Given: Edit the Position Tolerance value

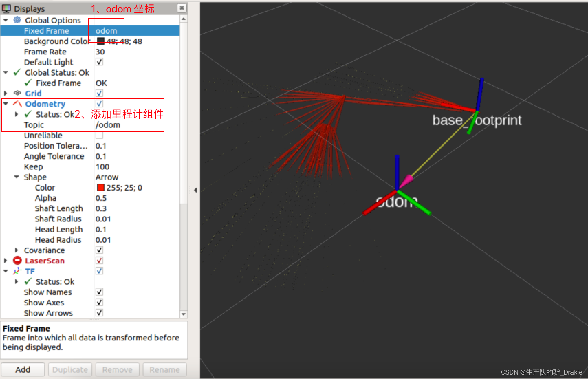Looking at the screenshot, I should [137, 146].
